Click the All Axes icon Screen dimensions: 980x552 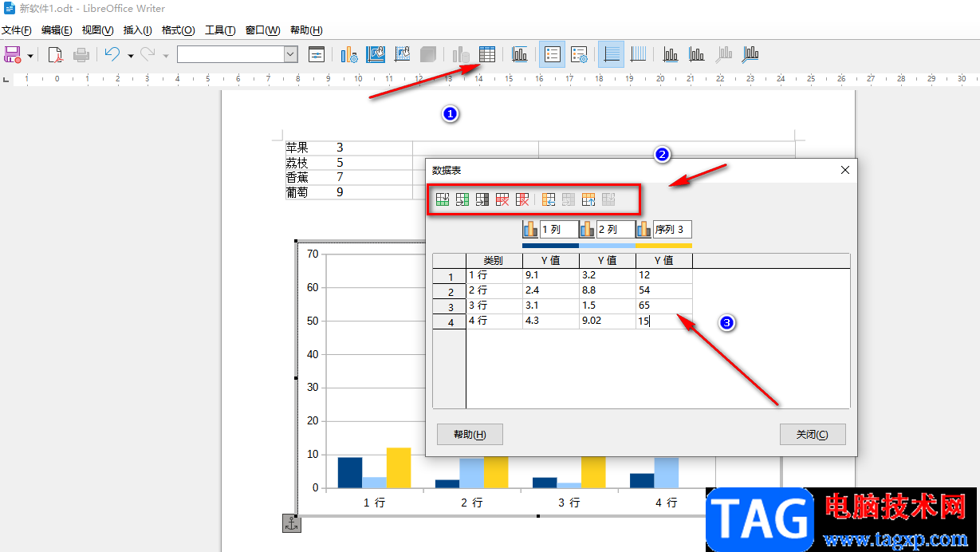pos(750,55)
